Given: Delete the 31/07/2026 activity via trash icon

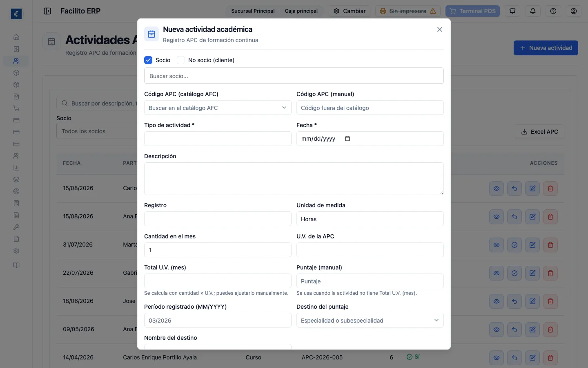Looking at the screenshot, I should tap(550, 245).
